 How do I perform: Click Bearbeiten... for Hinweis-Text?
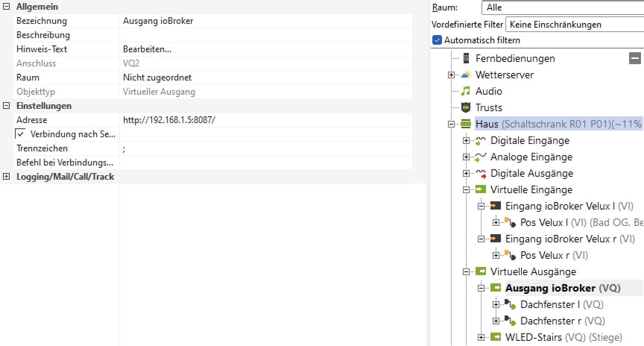click(x=147, y=49)
